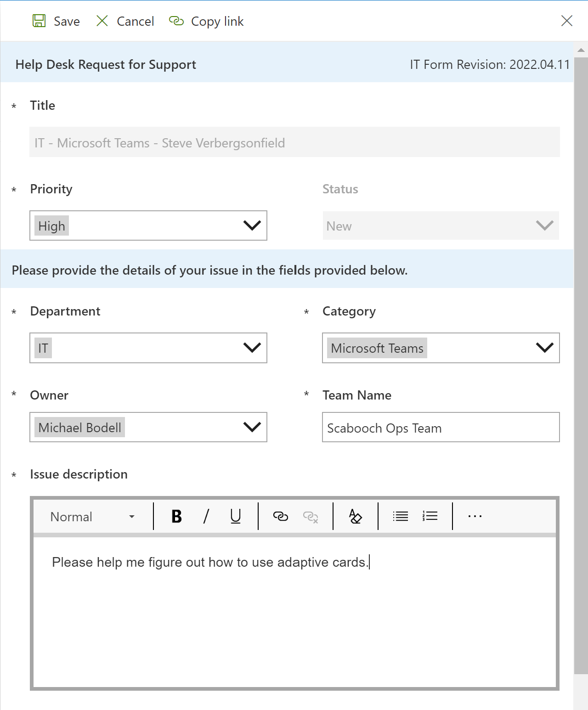Select the Microsoft Teams category value
588x710 pixels.
(x=377, y=348)
